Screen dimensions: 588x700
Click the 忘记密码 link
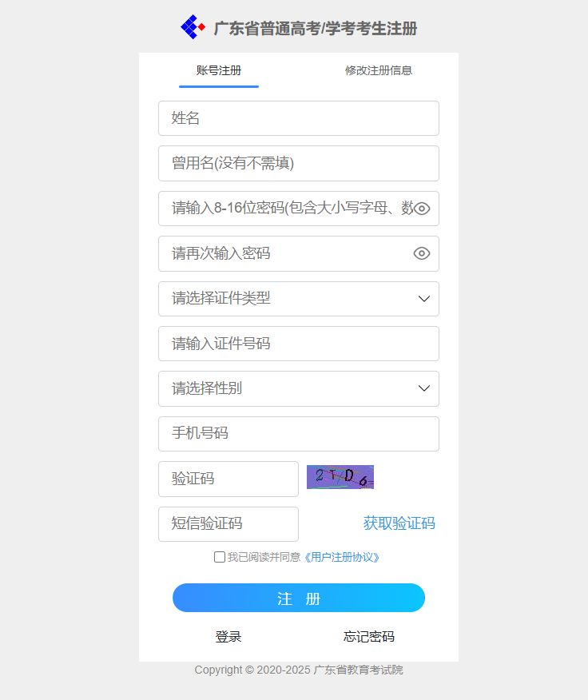coord(369,637)
